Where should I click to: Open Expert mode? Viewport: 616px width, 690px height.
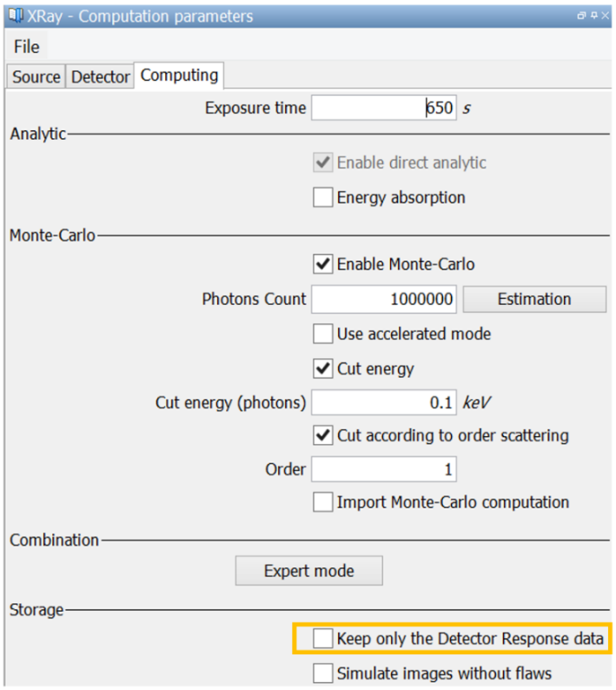click(x=308, y=571)
